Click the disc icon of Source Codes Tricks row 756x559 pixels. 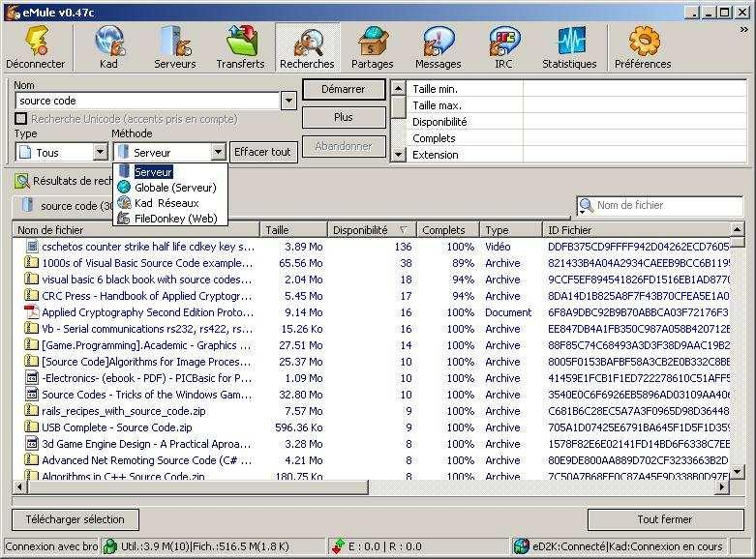32,395
